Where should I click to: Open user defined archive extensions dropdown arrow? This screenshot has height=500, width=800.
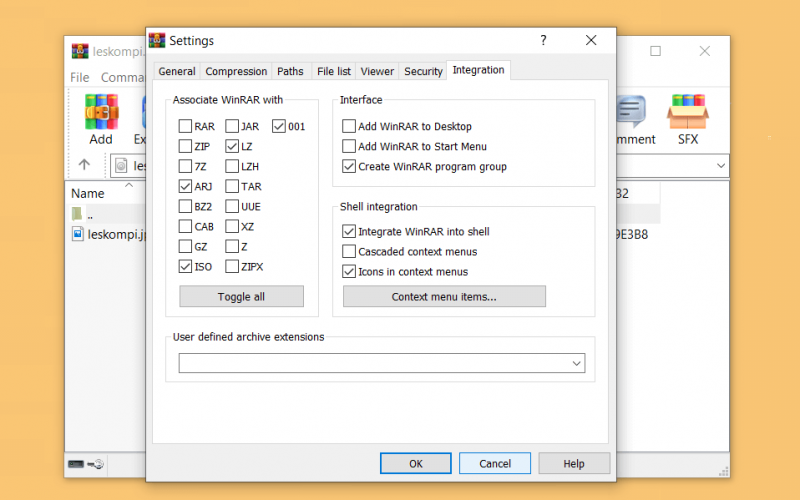577,363
